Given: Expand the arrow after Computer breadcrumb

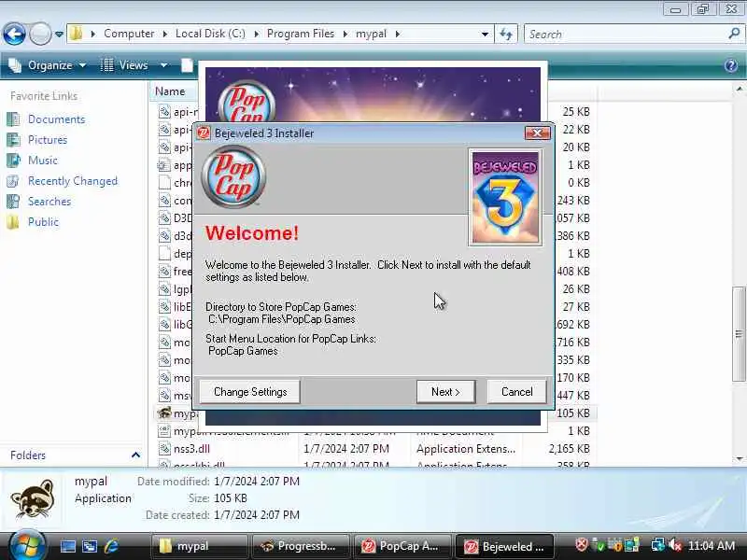Looking at the screenshot, I should pos(165,34).
